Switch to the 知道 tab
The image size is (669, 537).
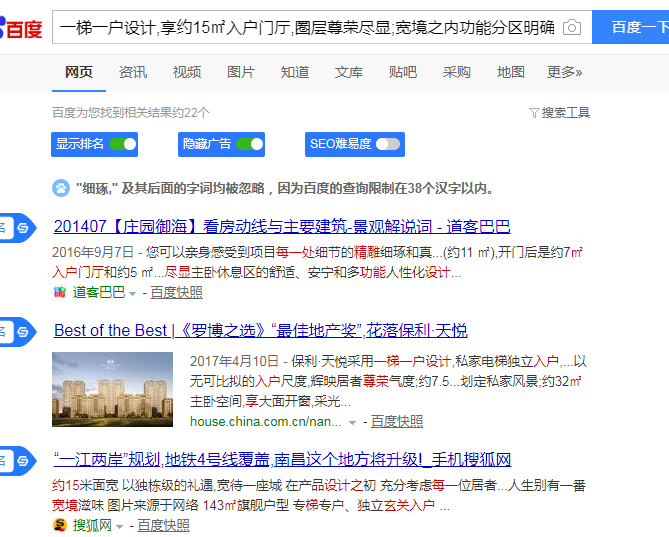295,72
